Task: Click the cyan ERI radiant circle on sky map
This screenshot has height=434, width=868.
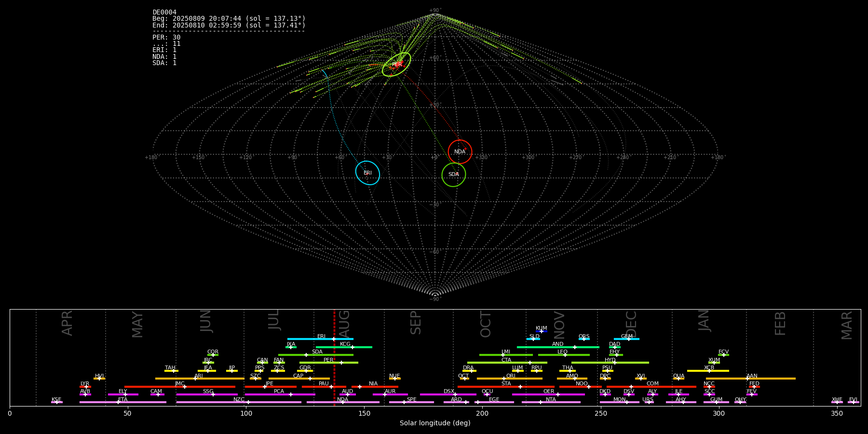Action: coord(367,173)
